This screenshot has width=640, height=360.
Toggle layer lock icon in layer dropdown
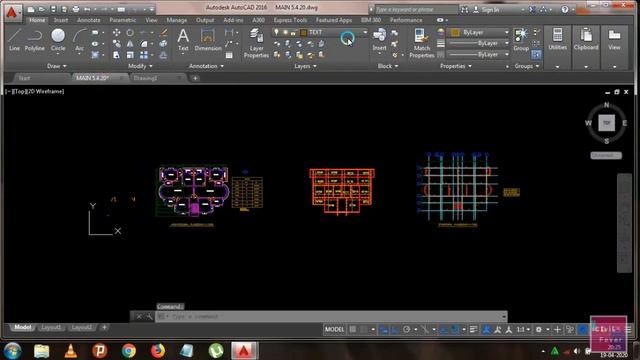(x=293, y=33)
